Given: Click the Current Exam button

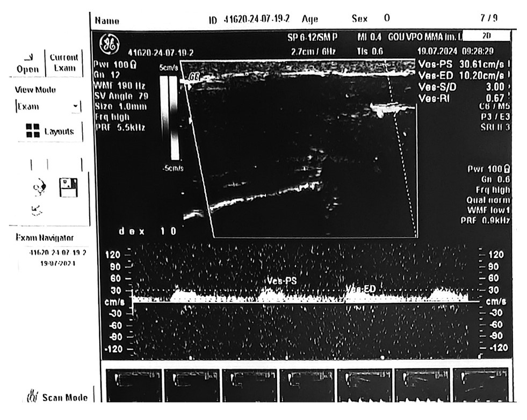Looking at the screenshot, I should pos(64,63).
